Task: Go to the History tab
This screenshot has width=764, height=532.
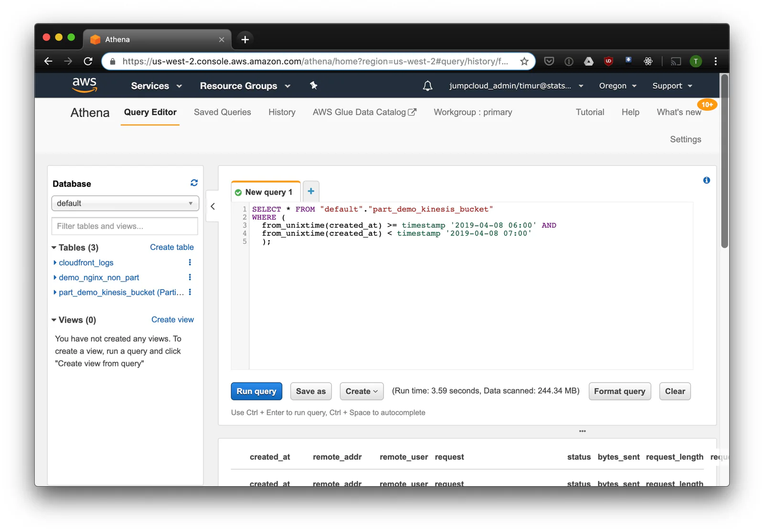Action: coord(282,112)
